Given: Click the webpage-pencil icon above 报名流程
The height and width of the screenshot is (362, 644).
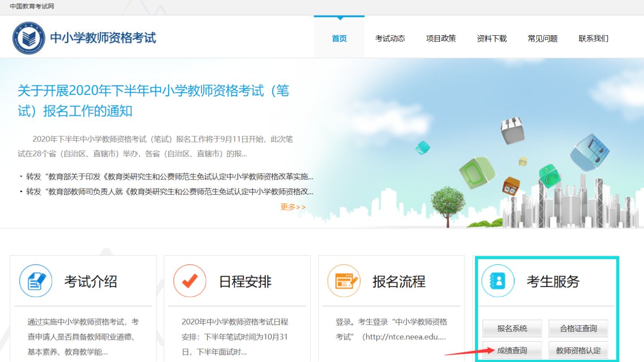Looking at the screenshot, I should (345, 281).
